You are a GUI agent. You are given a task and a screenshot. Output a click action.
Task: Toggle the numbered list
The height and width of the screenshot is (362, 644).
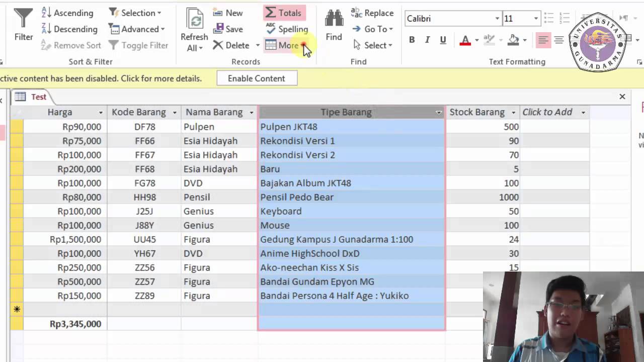tap(564, 19)
